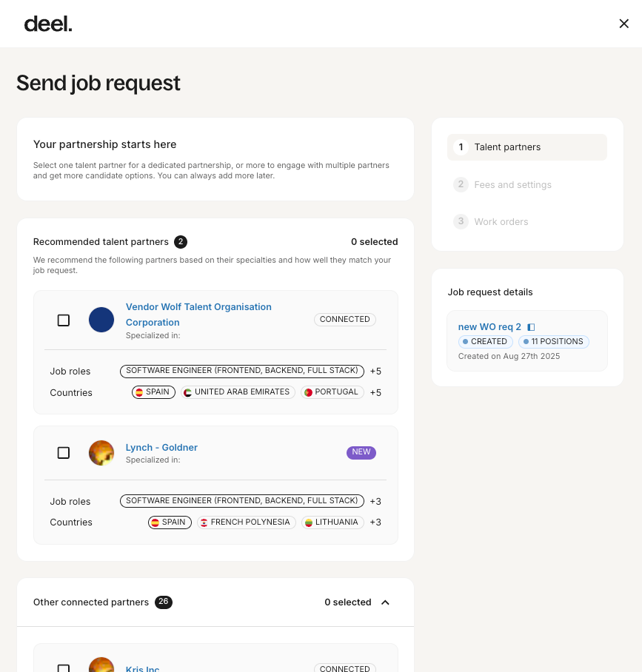Click the Lithuania country tag
This screenshot has width=642, height=672.
coord(332,523)
